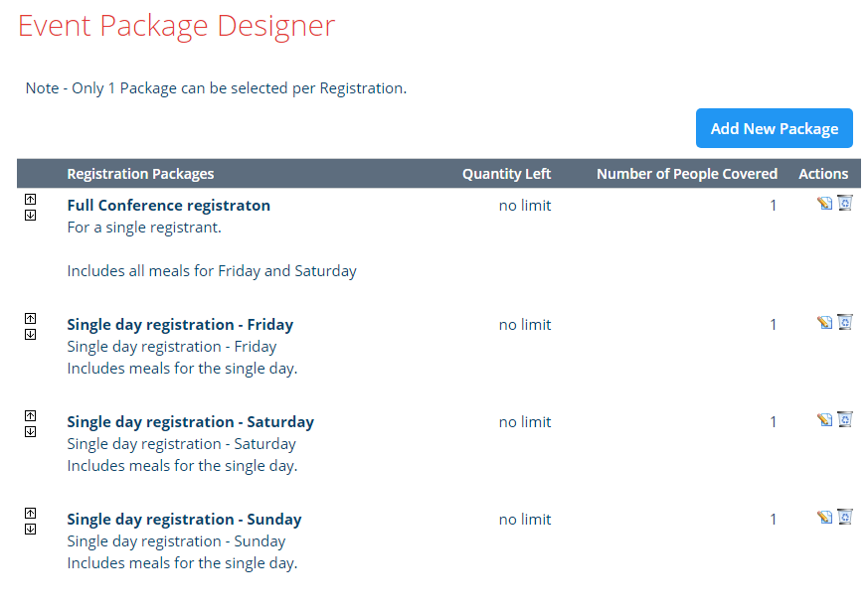Edit the Saturday single day package
The image size is (868, 613).
(x=824, y=420)
